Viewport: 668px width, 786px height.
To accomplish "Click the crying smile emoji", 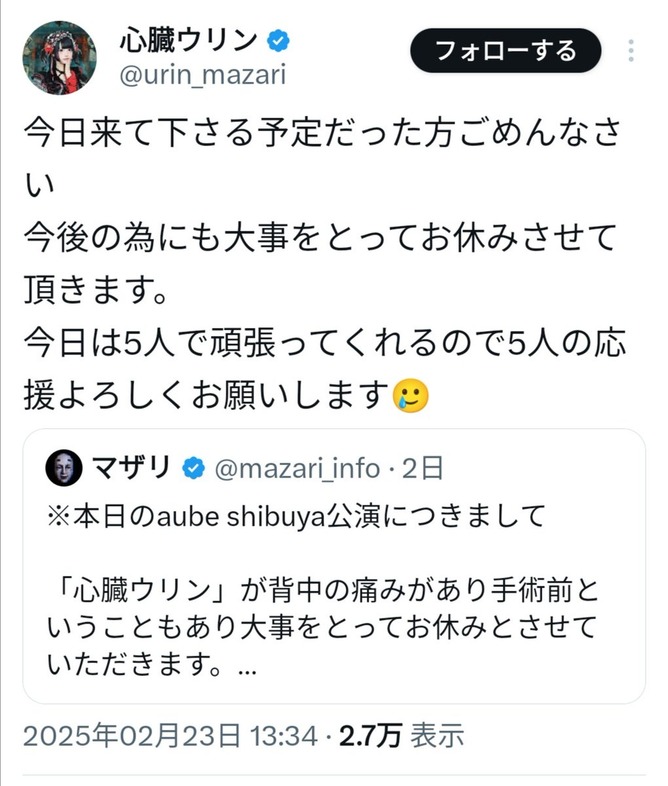I will click(x=411, y=397).
